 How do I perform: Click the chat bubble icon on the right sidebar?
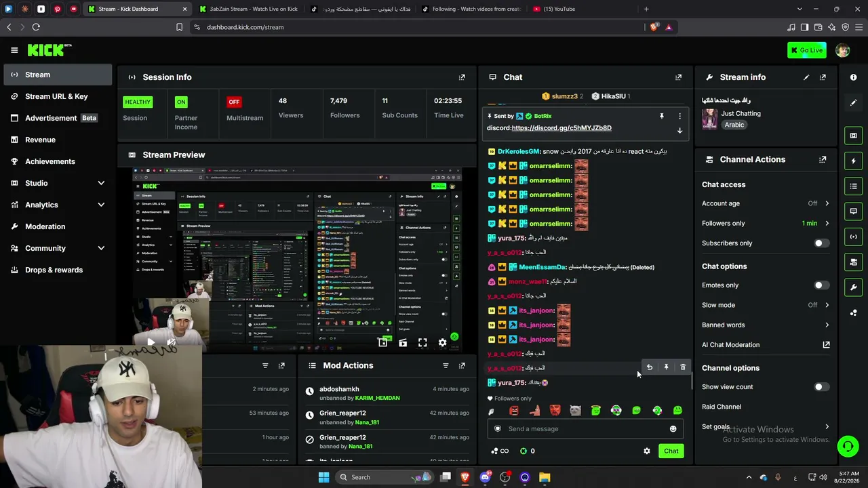tap(853, 211)
